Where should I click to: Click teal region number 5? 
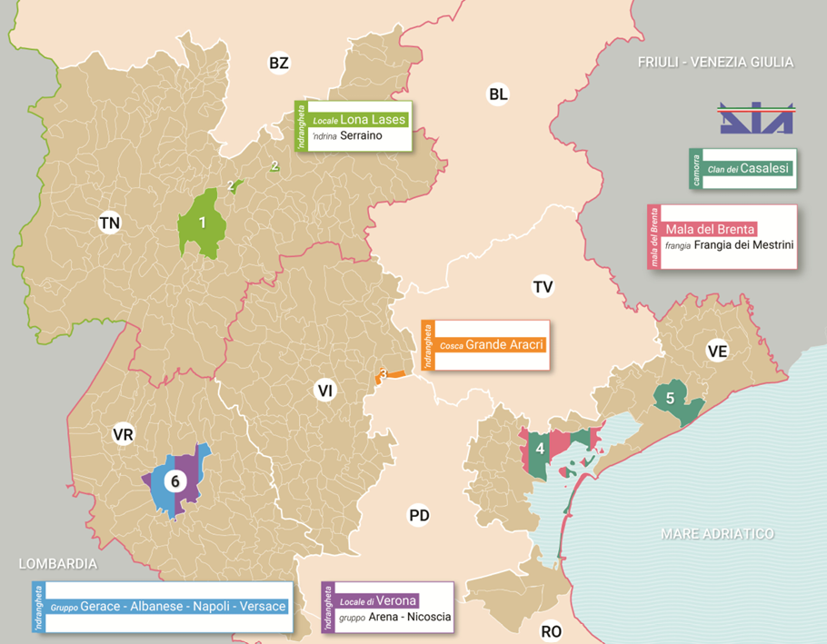[x=670, y=397]
